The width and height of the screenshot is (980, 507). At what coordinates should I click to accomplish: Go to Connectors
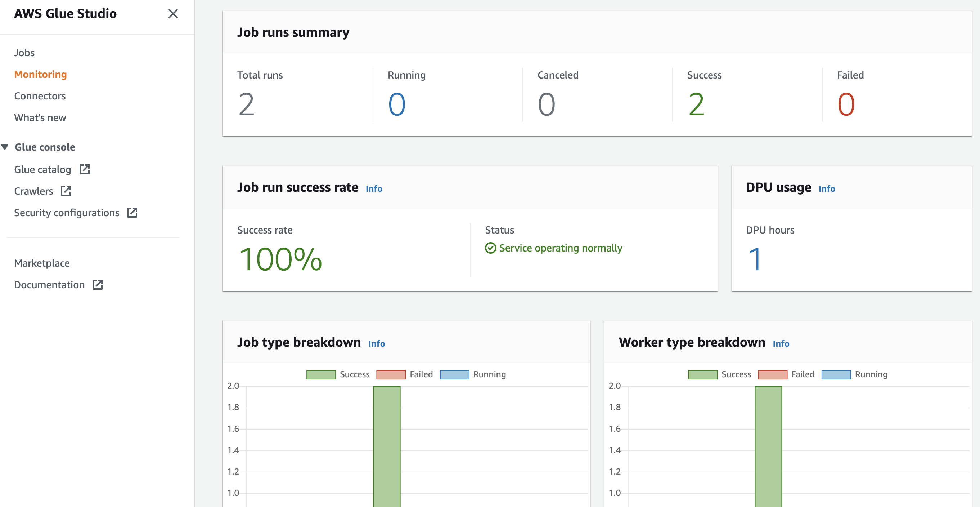pos(40,96)
